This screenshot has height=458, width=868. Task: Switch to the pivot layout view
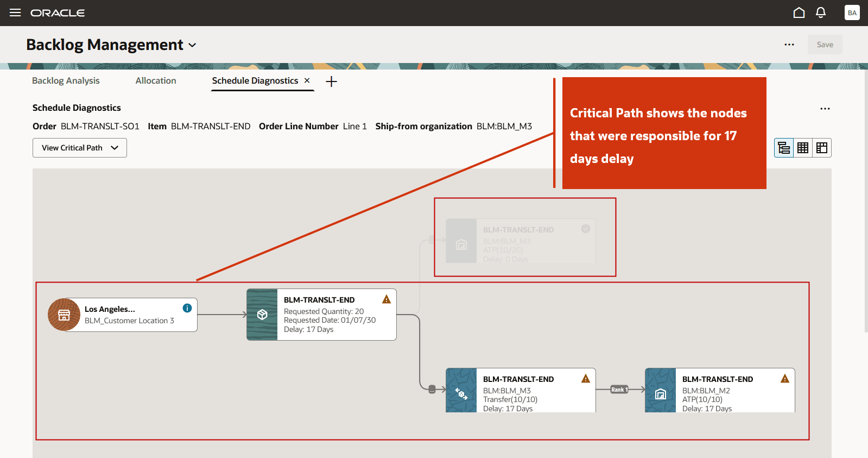point(822,148)
